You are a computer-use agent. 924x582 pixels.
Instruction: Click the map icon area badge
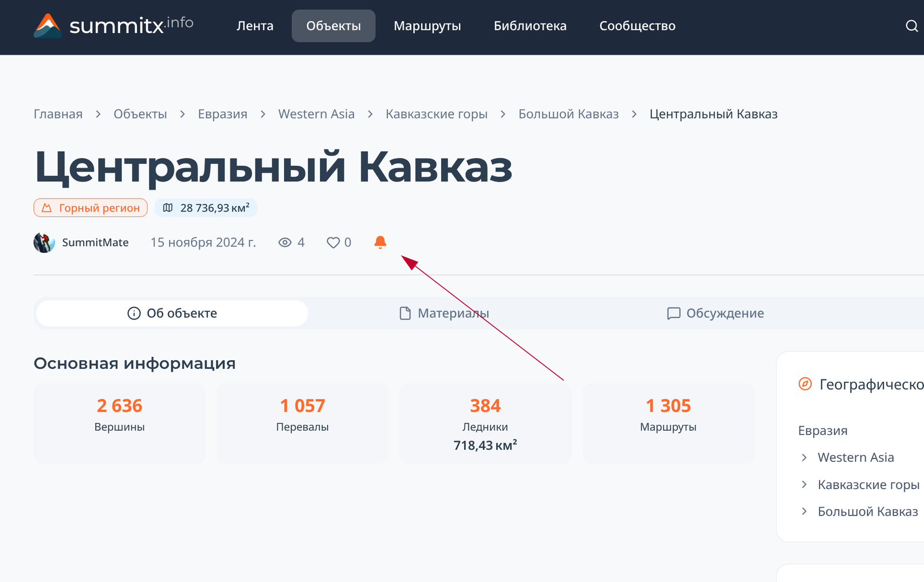168,208
